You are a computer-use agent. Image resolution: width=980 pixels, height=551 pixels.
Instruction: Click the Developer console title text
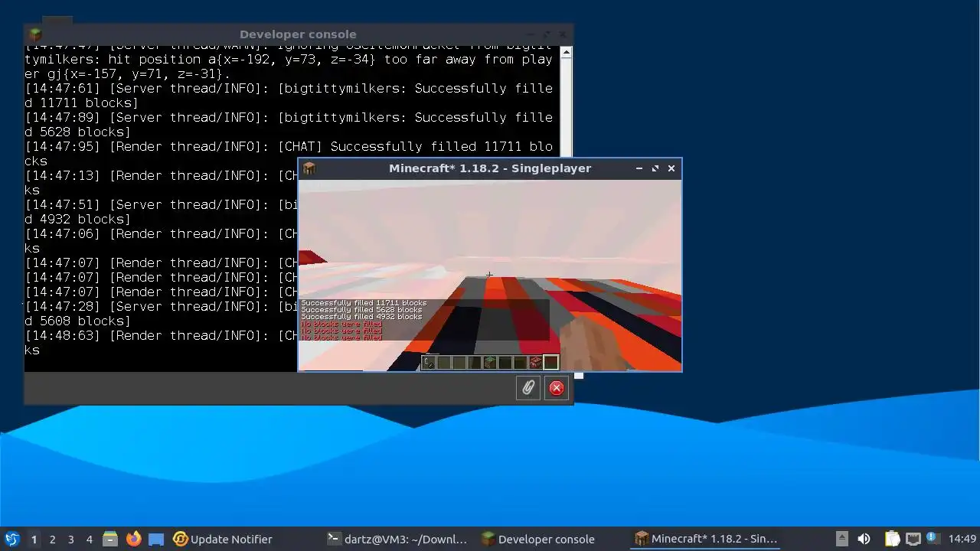298,34
